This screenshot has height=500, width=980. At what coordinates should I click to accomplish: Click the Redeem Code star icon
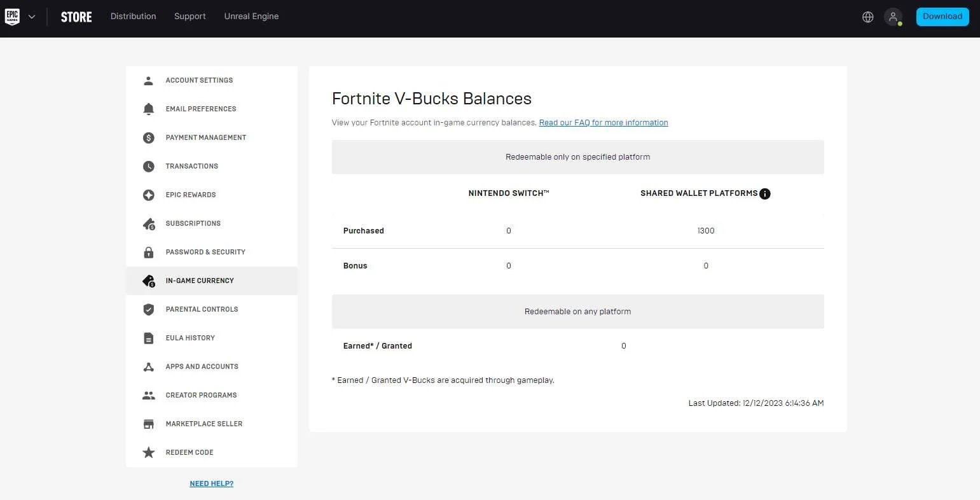pyautogui.click(x=149, y=452)
